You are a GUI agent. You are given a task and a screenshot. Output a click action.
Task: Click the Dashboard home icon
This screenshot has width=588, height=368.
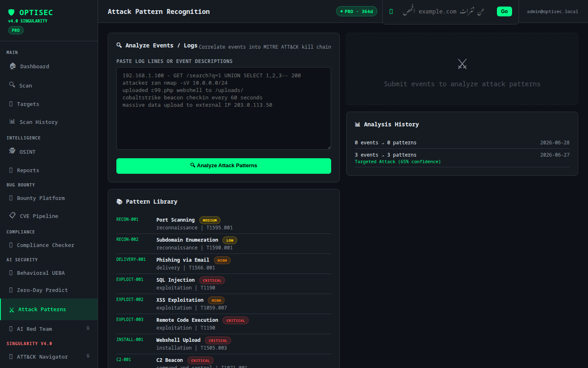[x=13, y=66]
